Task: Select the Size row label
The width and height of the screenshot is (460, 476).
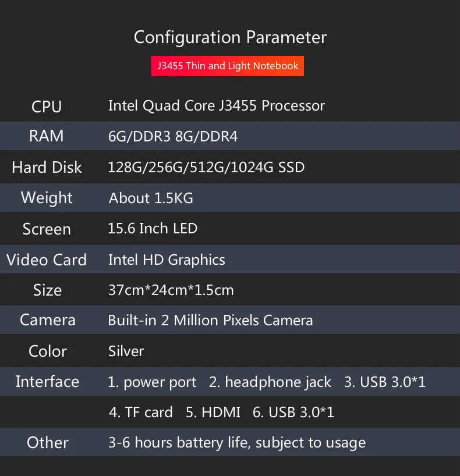Action: [x=47, y=290]
